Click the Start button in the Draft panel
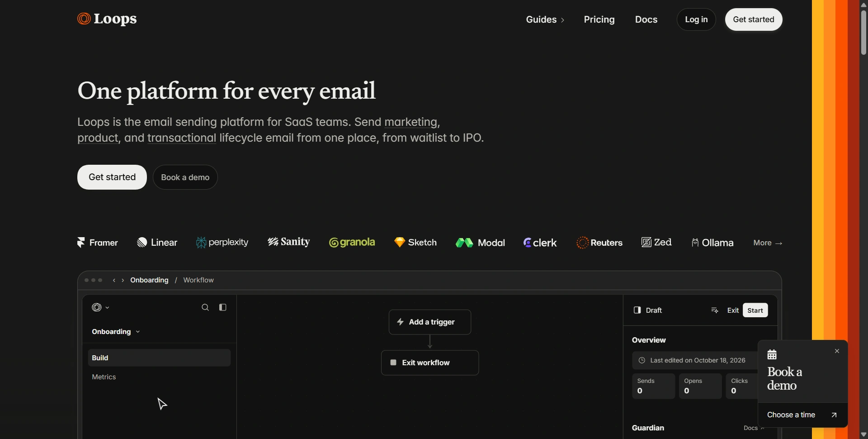 click(755, 310)
